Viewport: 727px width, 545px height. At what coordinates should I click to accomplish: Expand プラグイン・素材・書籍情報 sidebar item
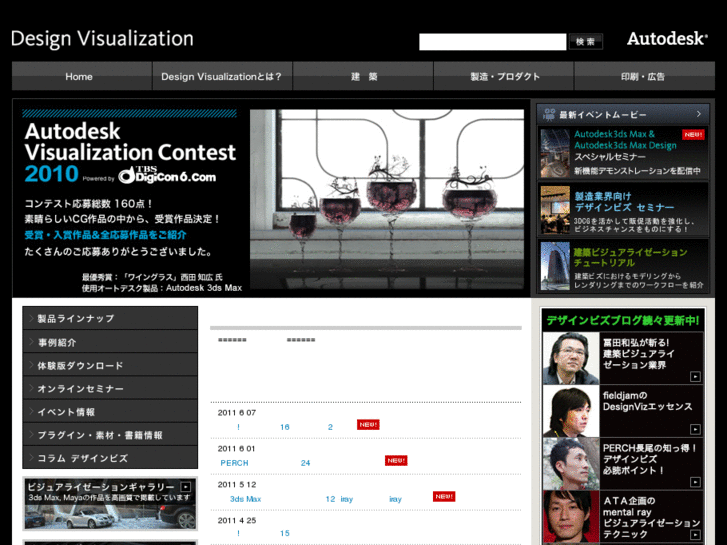(x=110, y=435)
